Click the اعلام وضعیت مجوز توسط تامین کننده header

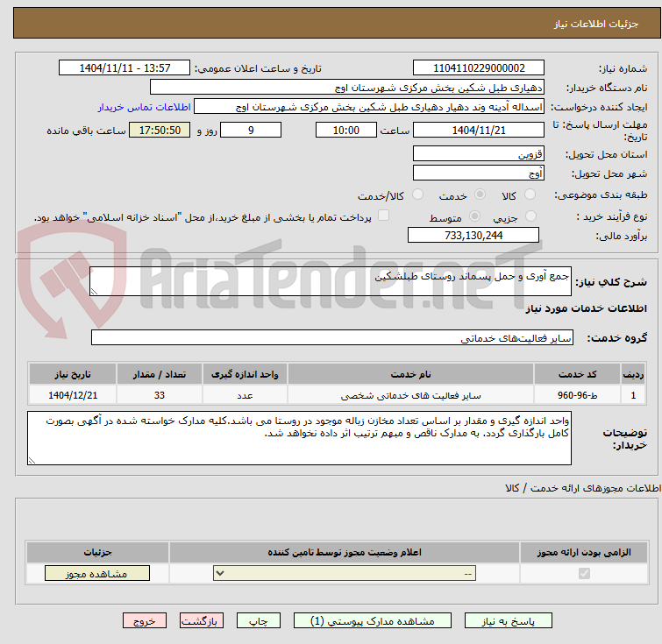coord(345,552)
